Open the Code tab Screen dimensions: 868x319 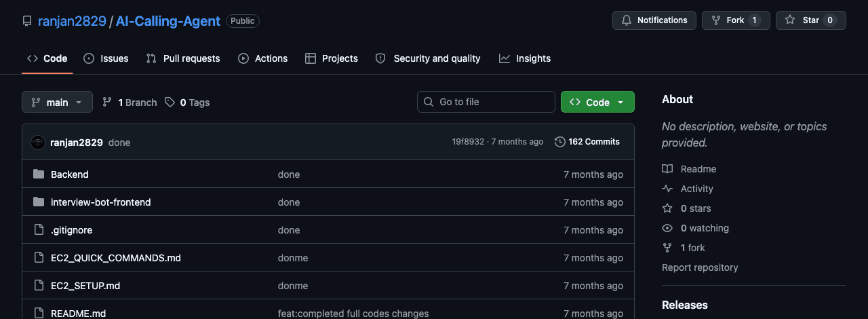click(47, 58)
